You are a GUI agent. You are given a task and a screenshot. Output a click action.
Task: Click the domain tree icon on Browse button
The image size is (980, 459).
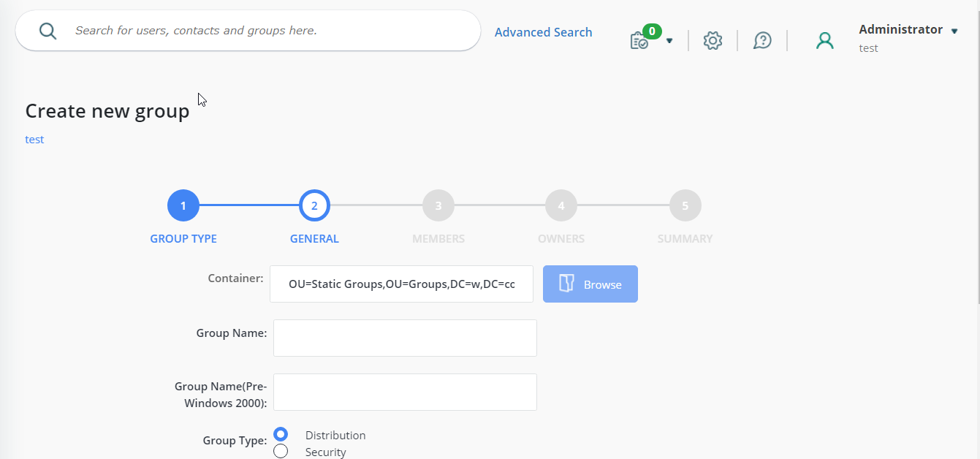[566, 284]
